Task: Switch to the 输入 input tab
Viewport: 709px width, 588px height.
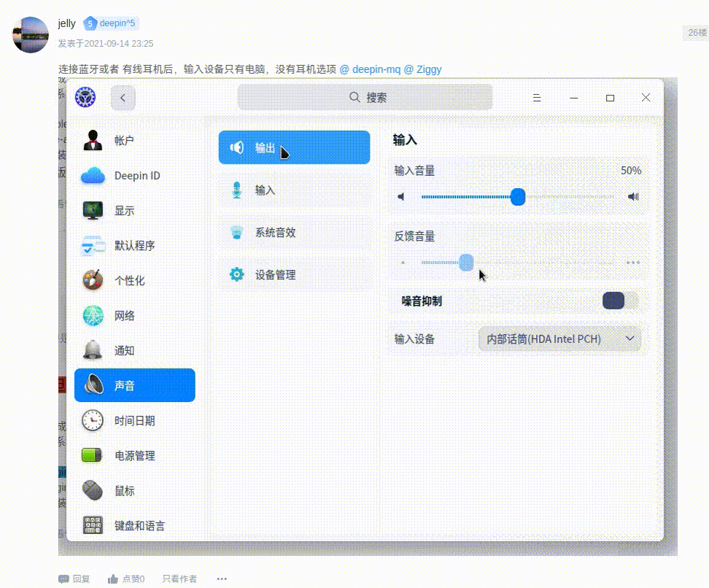Action: click(x=295, y=190)
